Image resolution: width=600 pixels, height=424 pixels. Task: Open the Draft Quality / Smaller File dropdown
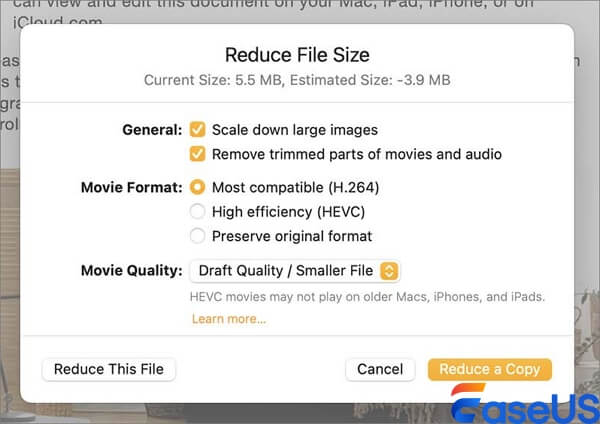294,271
